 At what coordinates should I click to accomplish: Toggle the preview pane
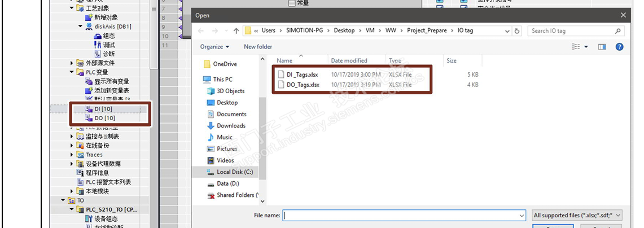[602, 47]
